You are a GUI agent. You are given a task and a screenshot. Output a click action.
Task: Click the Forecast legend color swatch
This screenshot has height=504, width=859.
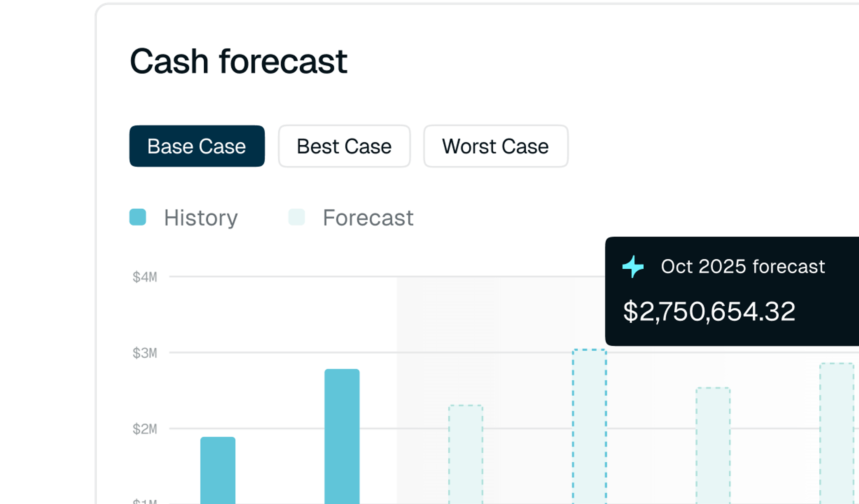[296, 217]
